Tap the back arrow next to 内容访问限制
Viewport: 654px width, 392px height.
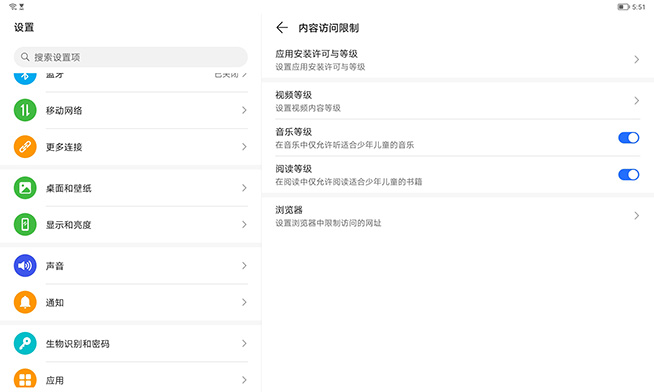point(282,28)
